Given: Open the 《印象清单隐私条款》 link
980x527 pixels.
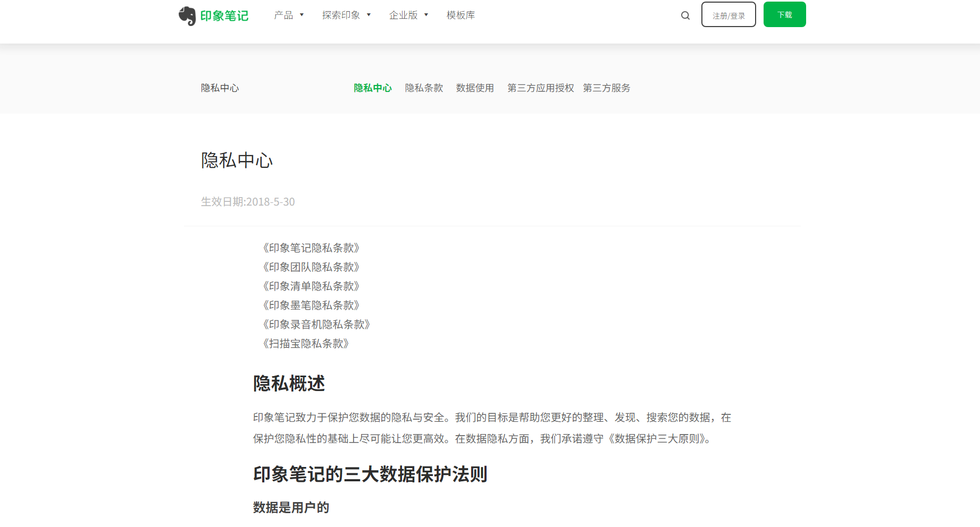Looking at the screenshot, I should point(311,286).
